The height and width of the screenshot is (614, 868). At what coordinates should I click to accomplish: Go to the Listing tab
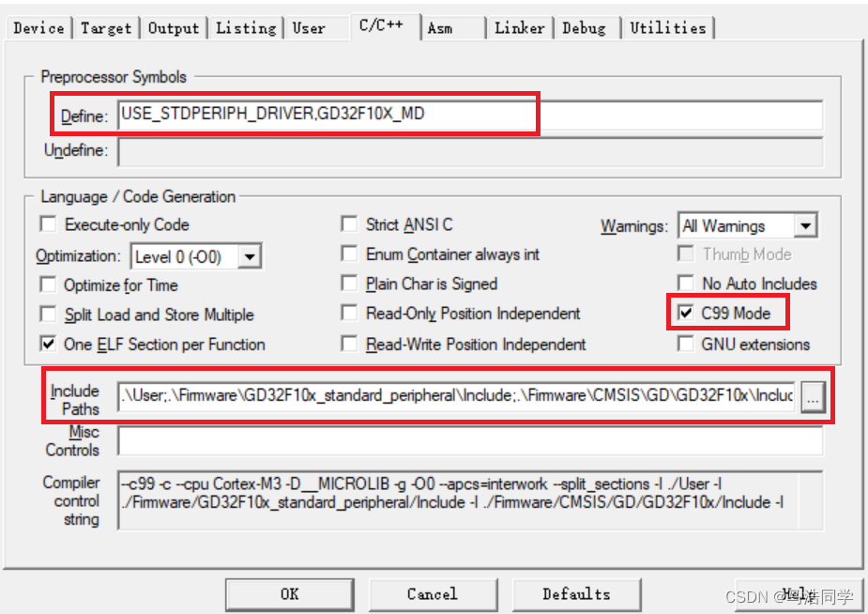click(x=246, y=28)
